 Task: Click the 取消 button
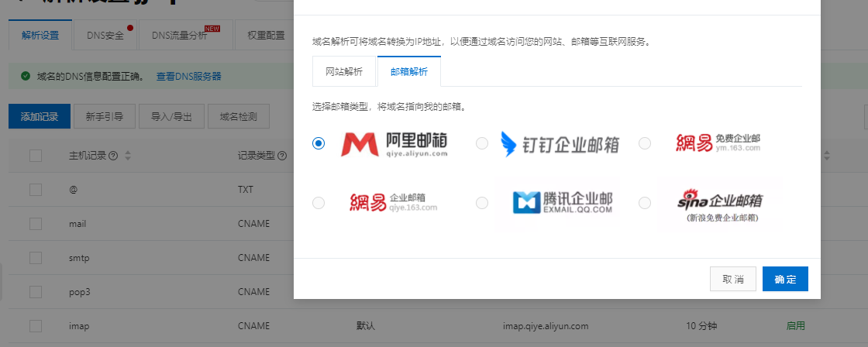click(x=732, y=279)
